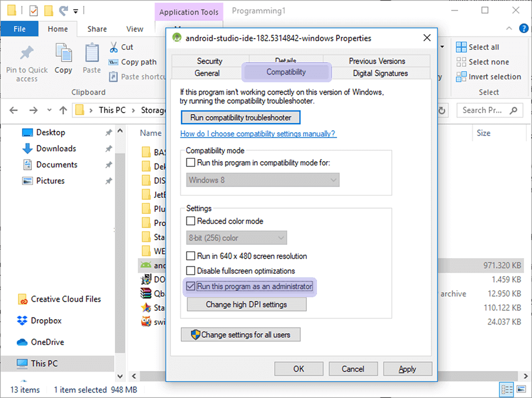Enable Run this program in compatibility mode
The image size is (532, 398).
[191, 163]
